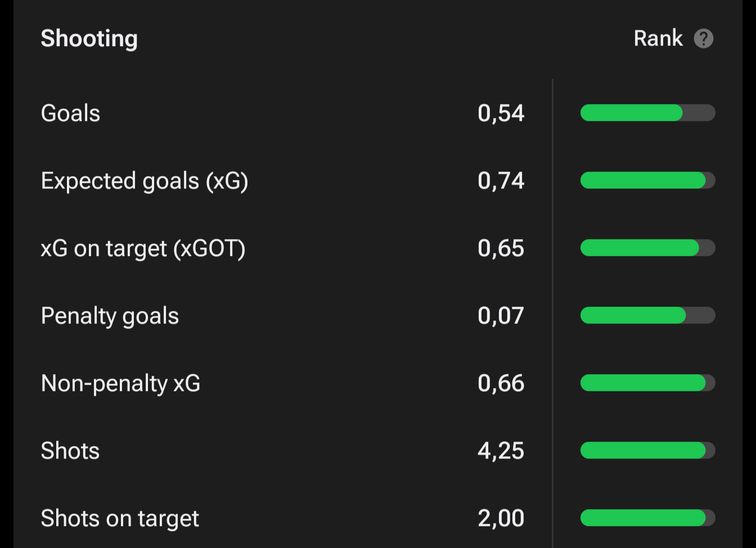Click the Shooting section heading
This screenshot has width=756, height=548.
(x=89, y=39)
